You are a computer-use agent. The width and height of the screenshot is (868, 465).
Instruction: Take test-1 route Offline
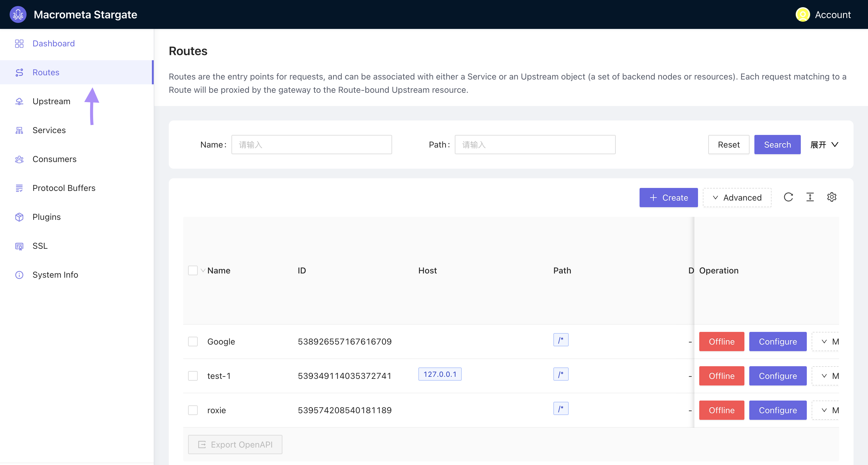click(722, 376)
